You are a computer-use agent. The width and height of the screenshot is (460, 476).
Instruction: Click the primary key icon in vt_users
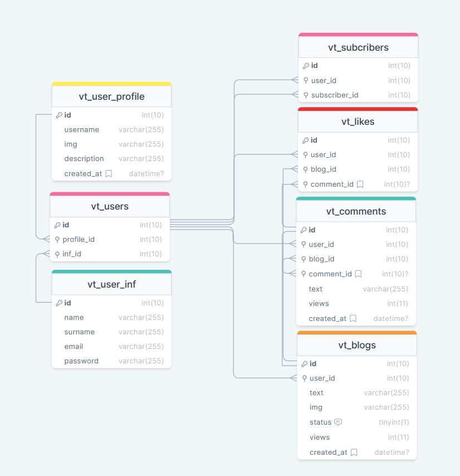pos(57,225)
